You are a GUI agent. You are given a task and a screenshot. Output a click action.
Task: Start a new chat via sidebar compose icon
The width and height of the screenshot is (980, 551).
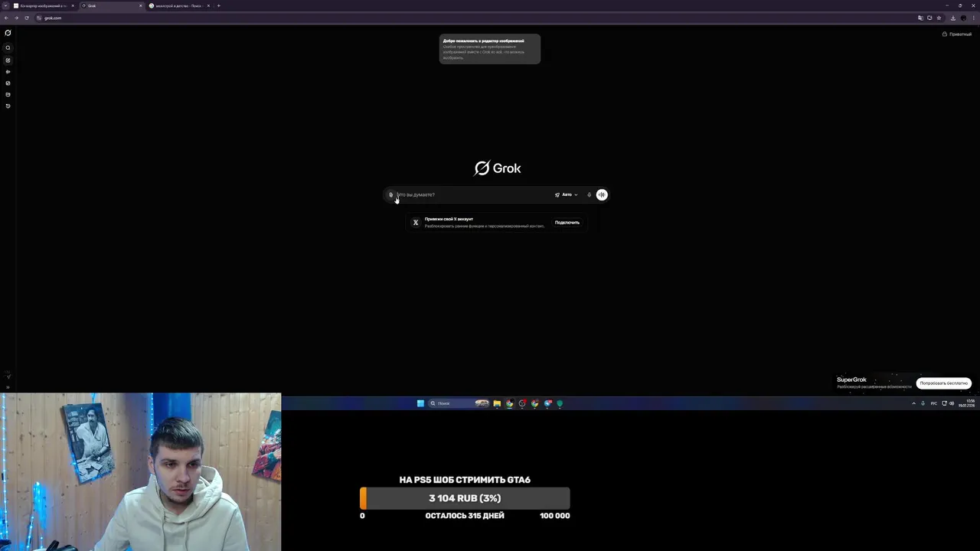click(x=8, y=60)
